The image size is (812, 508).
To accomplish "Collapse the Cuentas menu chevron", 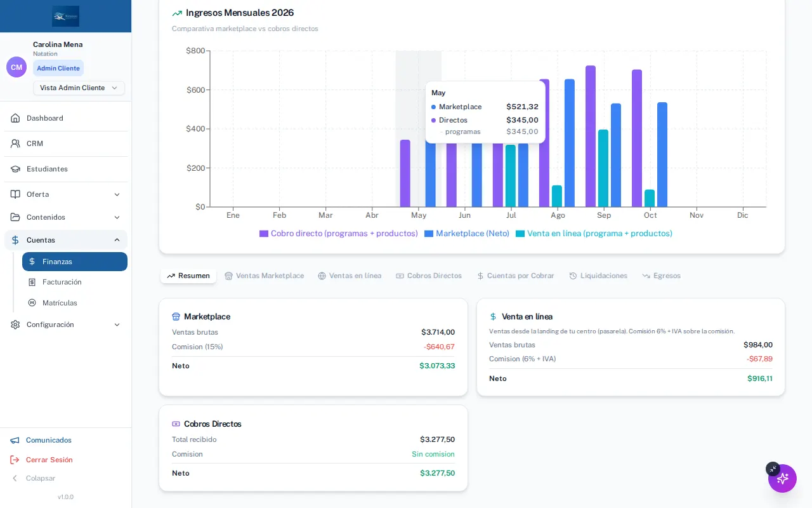I will coord(117,240).
